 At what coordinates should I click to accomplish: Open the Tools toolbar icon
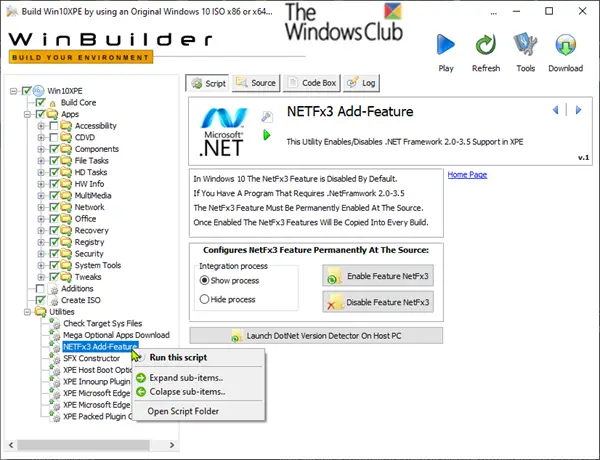point(525,45)
